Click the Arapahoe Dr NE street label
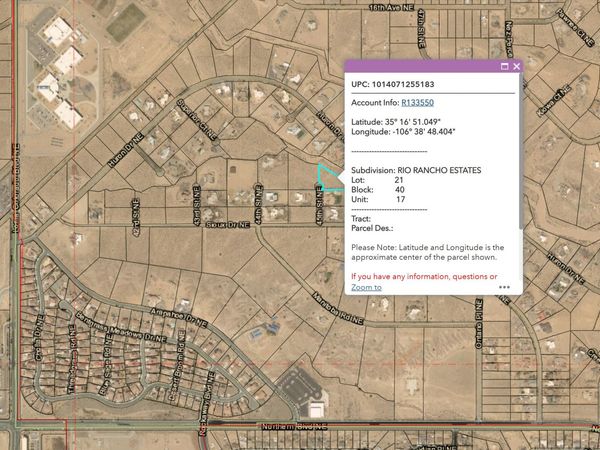The width and height of the screenshot is (600, 450). pos(178,318)
